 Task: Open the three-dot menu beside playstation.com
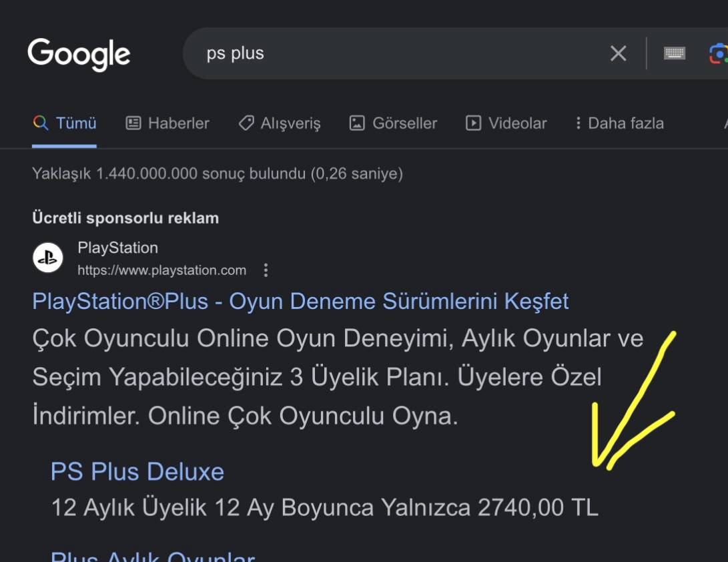(266, 270)
